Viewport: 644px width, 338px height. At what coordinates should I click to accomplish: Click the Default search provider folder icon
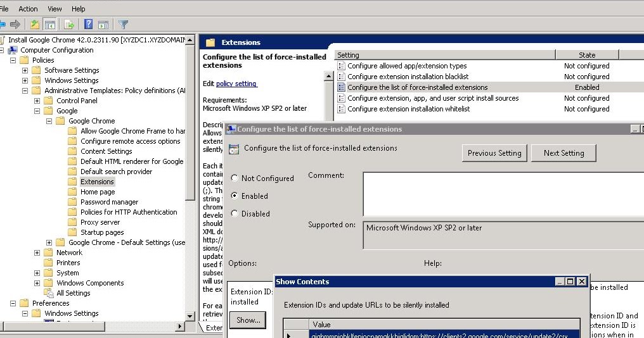click(73, 172)
